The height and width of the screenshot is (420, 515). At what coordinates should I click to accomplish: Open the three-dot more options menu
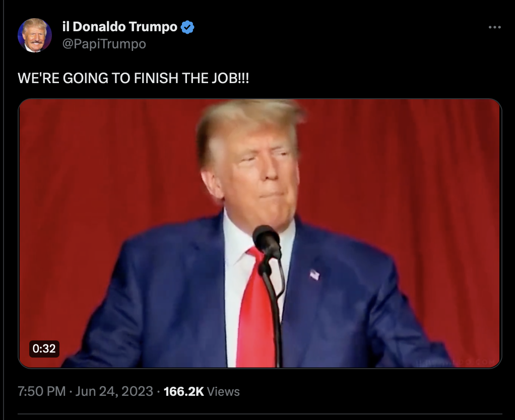coord(494,27)
